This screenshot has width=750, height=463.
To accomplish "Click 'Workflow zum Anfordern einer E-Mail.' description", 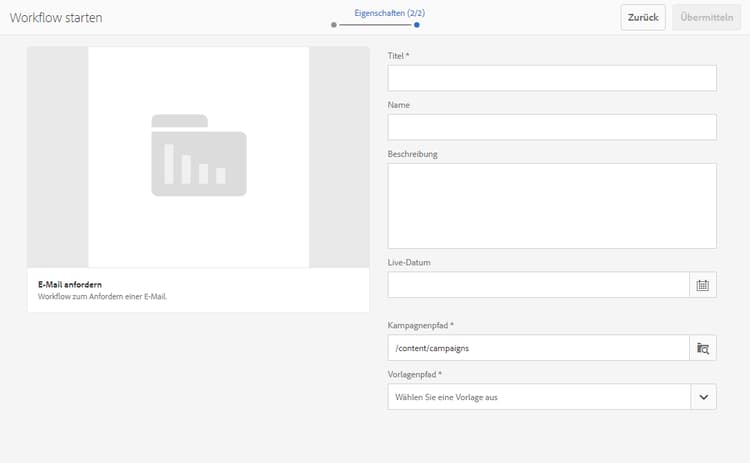I will (x=102, y=297).
